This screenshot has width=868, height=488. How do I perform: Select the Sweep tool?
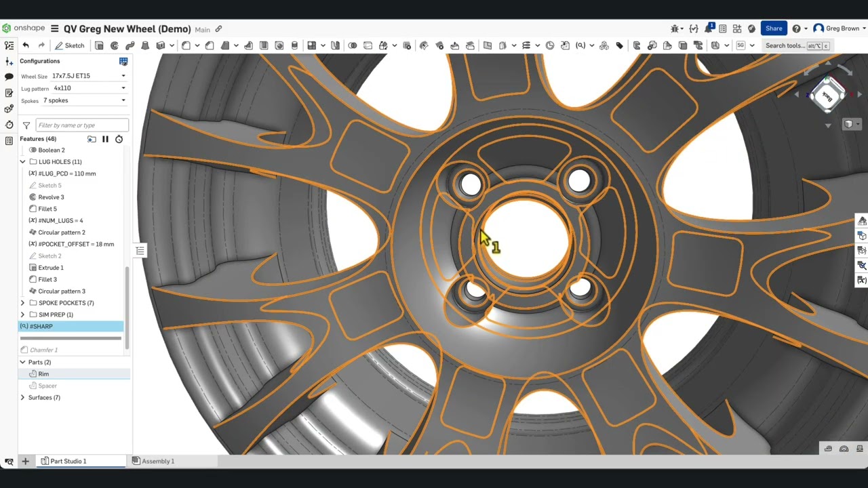tap(130, 45)
